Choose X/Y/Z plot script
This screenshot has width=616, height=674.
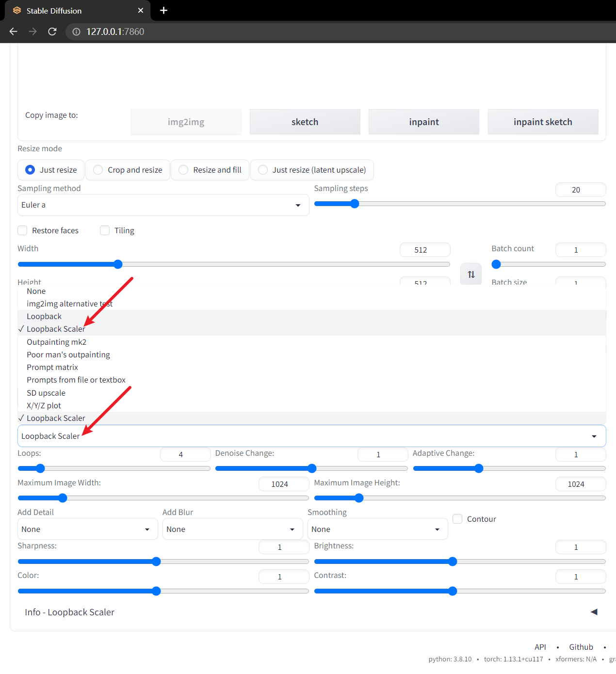pos(312,405)
